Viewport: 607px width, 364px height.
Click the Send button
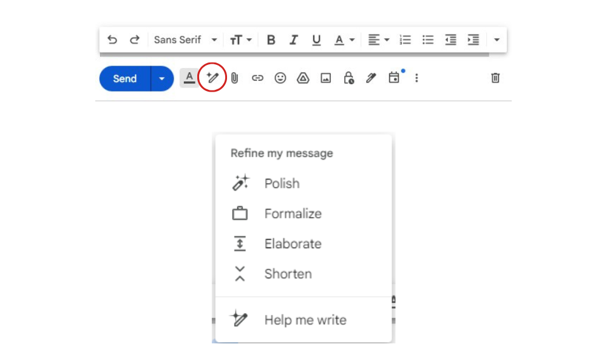[124, 78]
